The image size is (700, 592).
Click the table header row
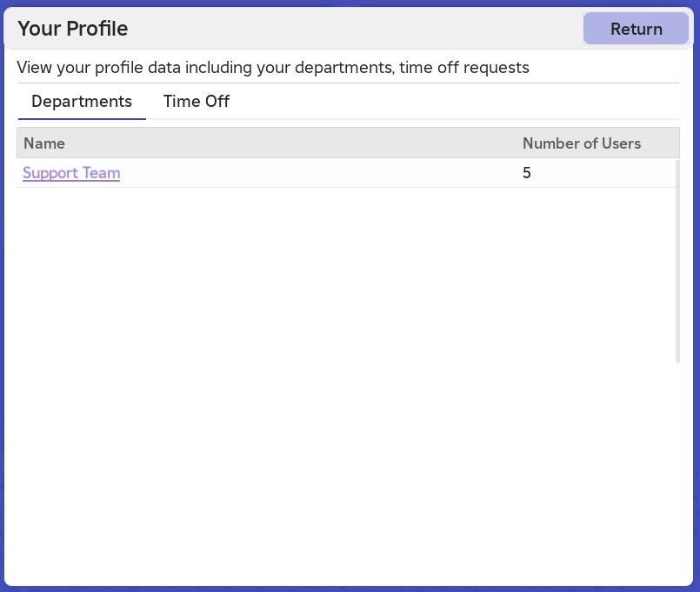(x=348, y=143)
